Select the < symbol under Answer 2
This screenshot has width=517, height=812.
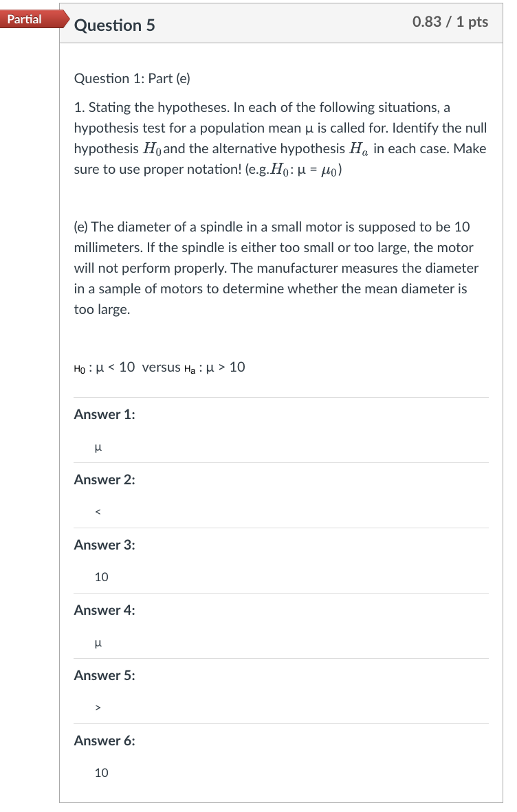[97, 512]
